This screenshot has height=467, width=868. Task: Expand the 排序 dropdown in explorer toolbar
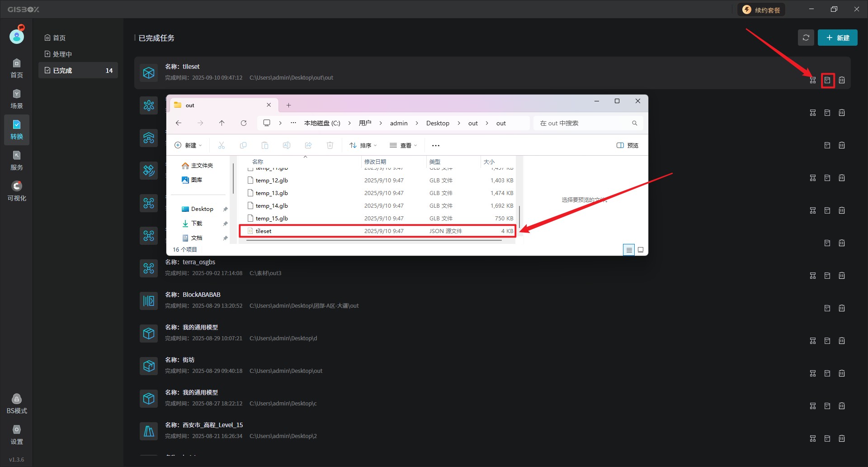pos(363,145)
